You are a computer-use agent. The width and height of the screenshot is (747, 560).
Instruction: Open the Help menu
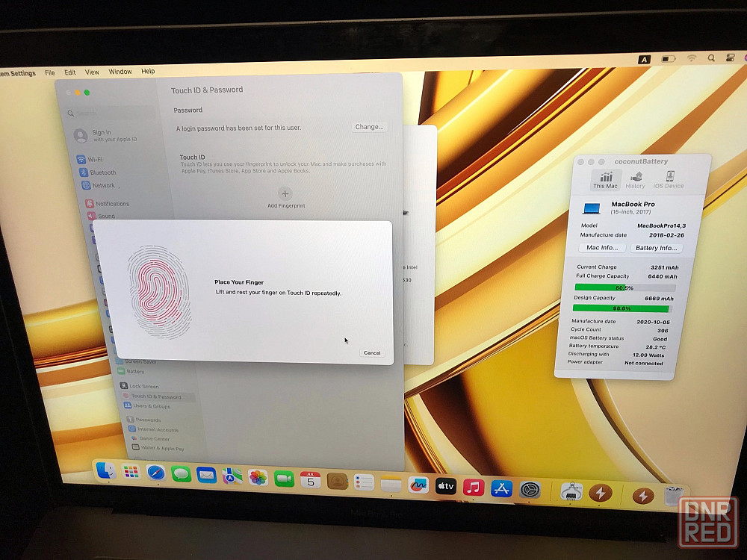(x=148, y=71)
